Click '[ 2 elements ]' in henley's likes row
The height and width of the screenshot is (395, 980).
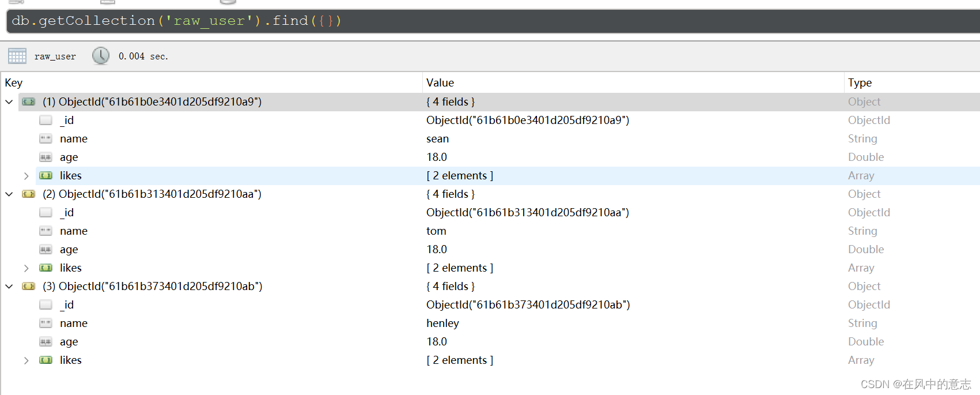coord(460,360)
